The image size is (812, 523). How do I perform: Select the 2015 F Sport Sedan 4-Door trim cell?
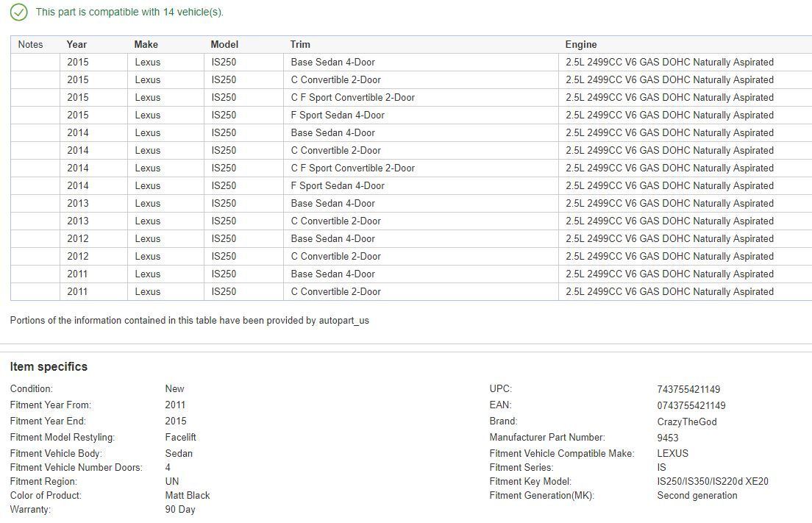click(338, 115)
